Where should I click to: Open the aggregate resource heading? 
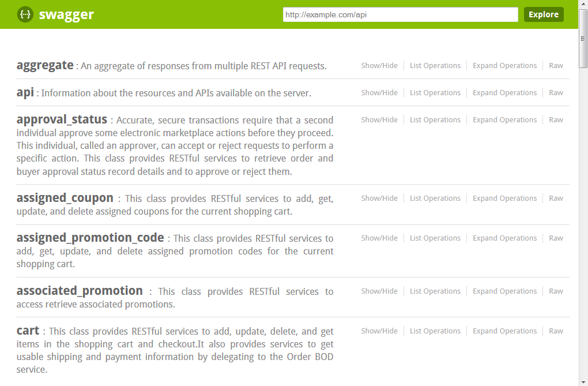45,65
